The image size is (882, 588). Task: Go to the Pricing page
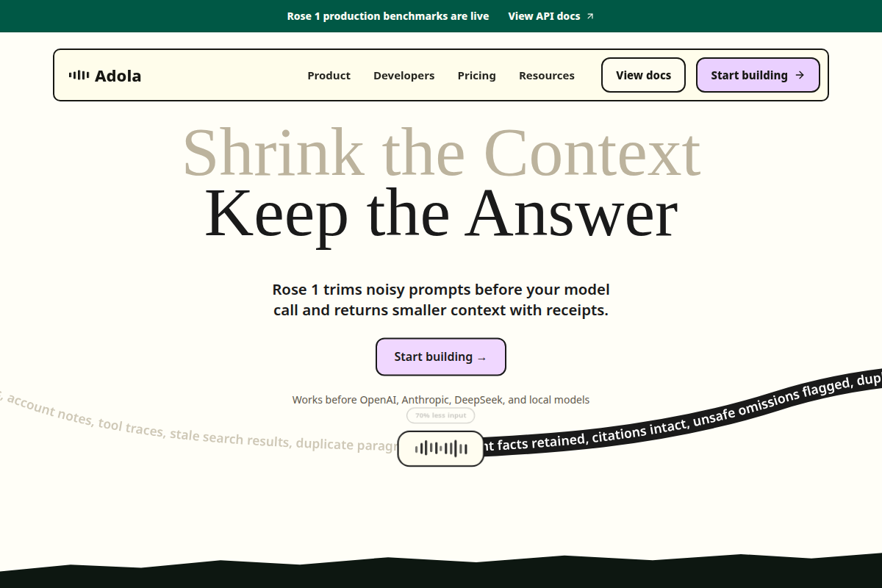click(x=476, y=76)
